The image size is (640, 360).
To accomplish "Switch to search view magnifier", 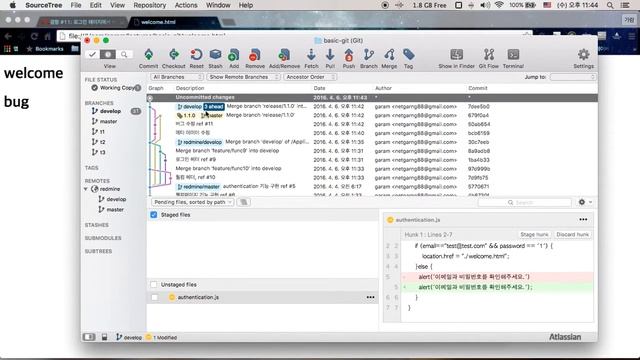I will click(124, 54).
